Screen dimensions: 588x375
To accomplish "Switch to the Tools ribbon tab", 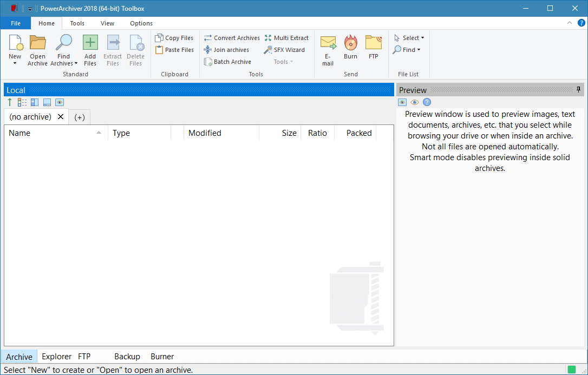I will coord(77,23).
